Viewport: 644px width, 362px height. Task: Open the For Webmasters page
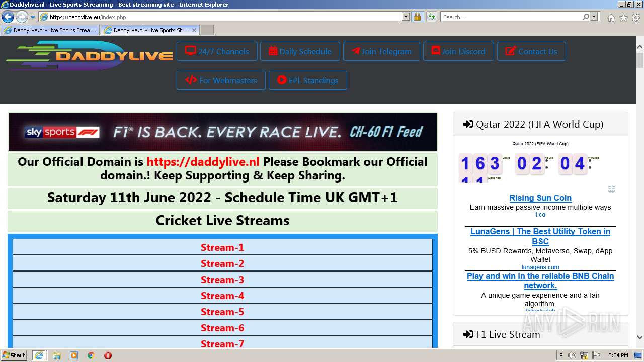(x=221, y=80)
